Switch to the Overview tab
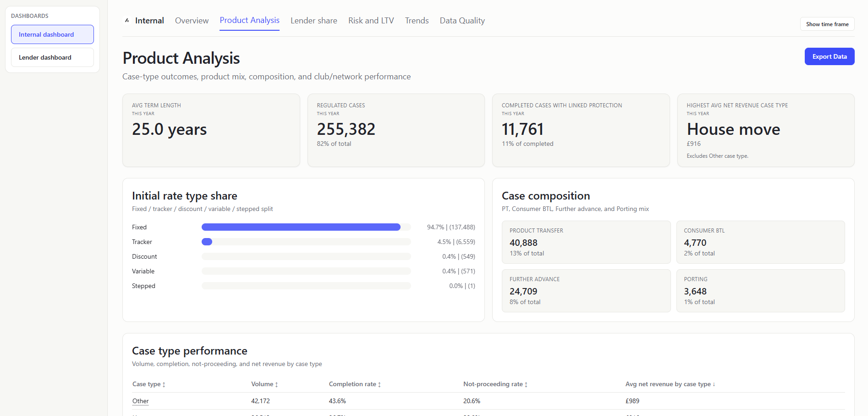868x416 pixels. tap(192, 20)
